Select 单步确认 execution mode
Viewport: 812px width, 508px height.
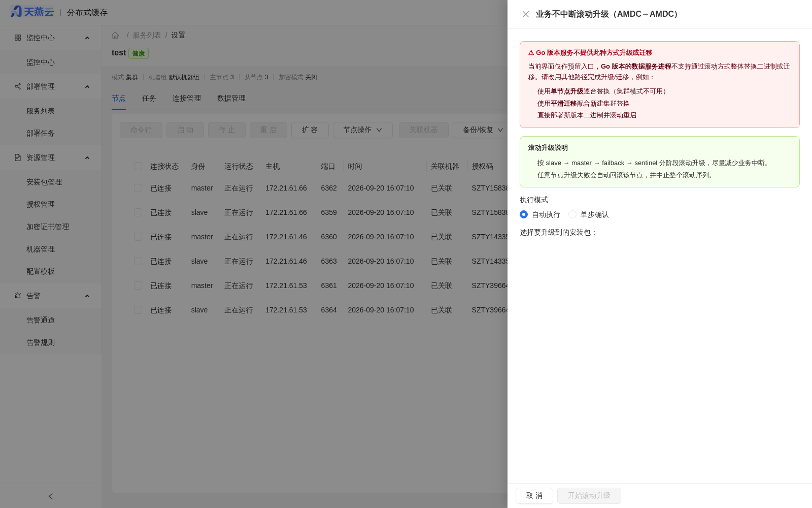click(572, 214)
